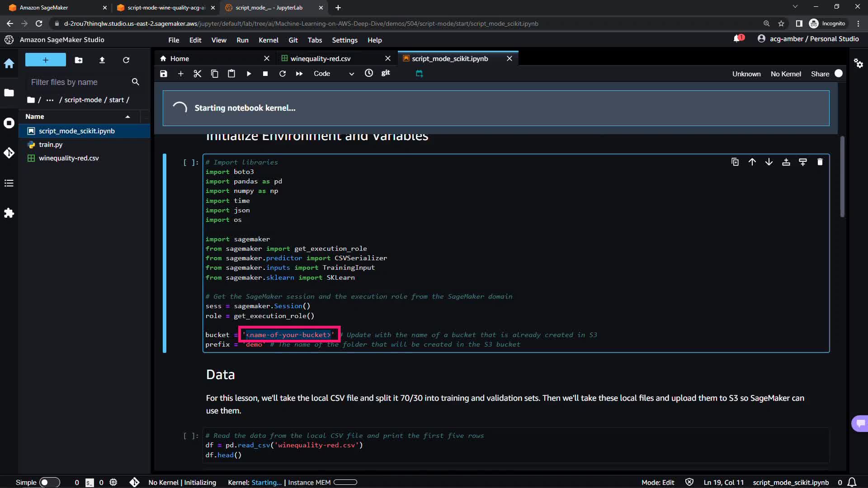Switch to the winequality-red.csv tab
Screen dimensions: 868x488
[x=320, y=59]
